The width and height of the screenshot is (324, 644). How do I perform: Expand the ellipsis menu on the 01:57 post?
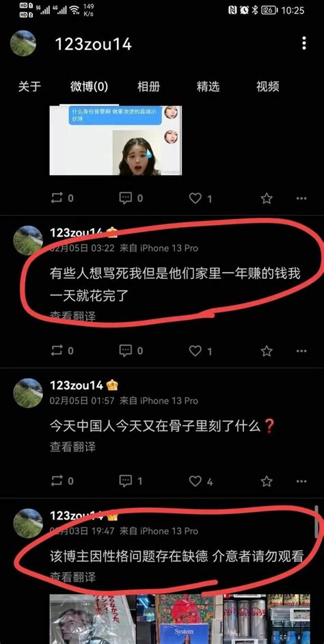pos(301,481)
